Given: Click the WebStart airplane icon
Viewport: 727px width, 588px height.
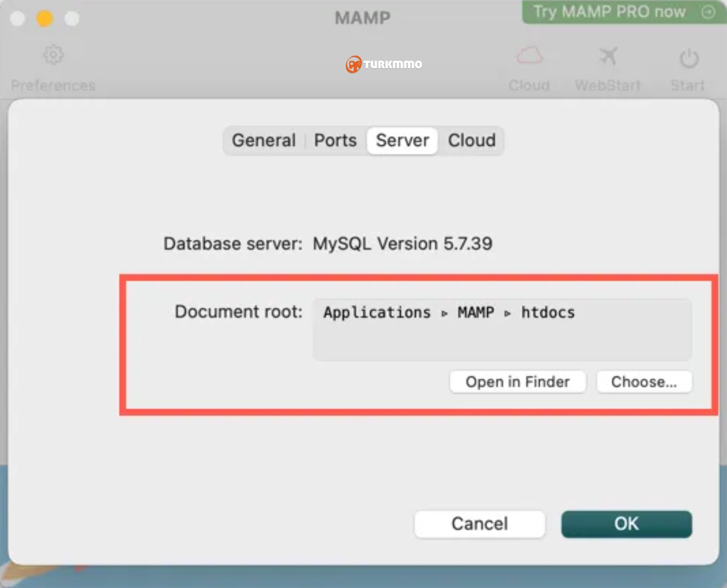Looking at the screenshot, I should 608,56.
